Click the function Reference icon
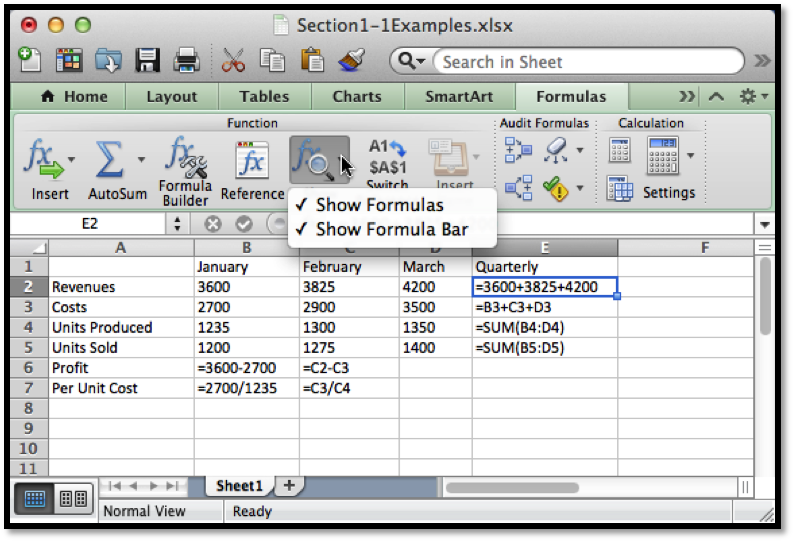794x542 pixels. (252, 158)
